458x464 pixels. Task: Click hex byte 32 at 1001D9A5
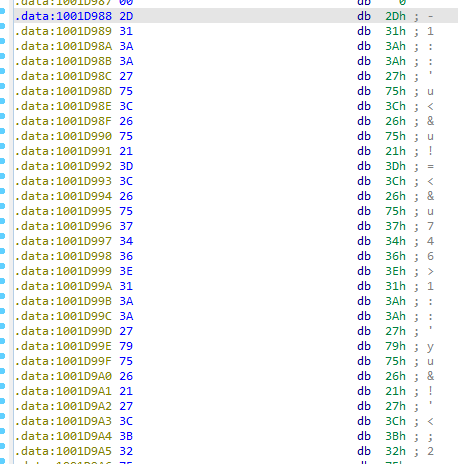point(126,451)
